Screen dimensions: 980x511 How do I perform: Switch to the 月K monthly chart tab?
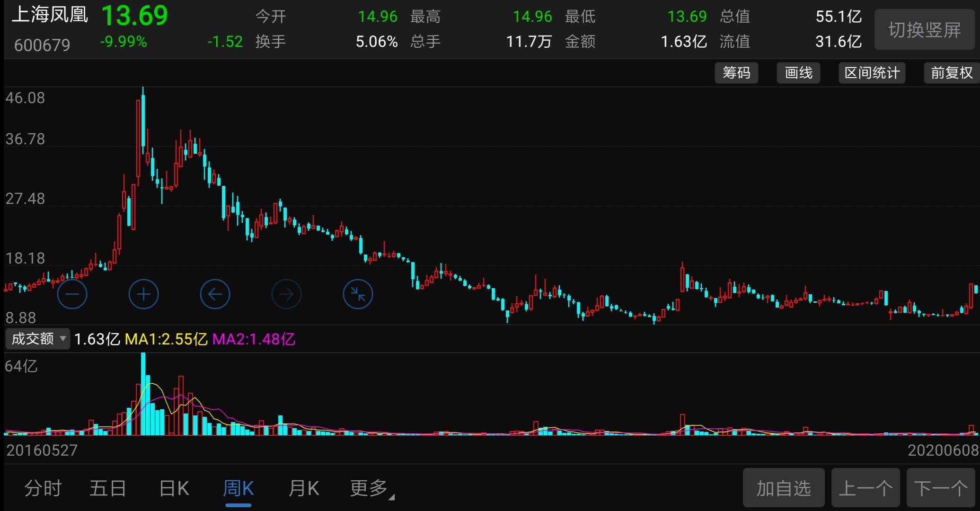point(303,488)
